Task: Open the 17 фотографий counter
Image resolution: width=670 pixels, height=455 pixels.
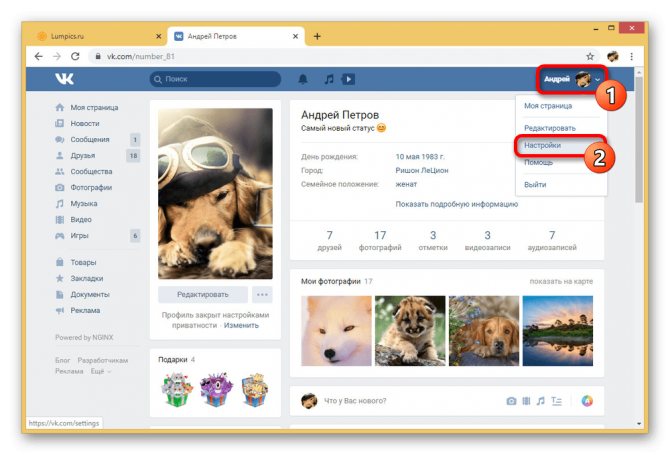Action: tap(380, 241)
